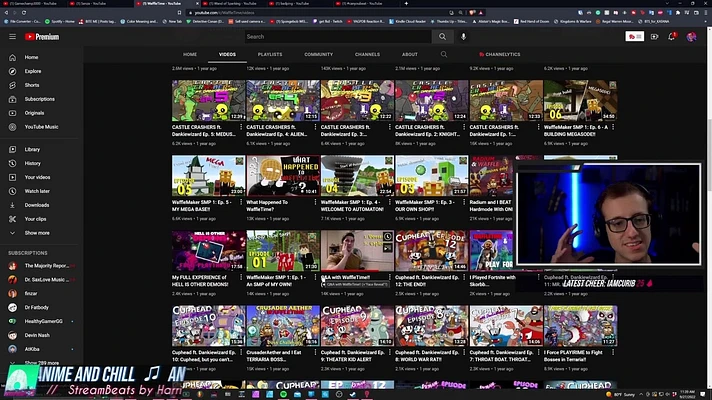Click the YouTube Premium logo

tap(42, 37)
